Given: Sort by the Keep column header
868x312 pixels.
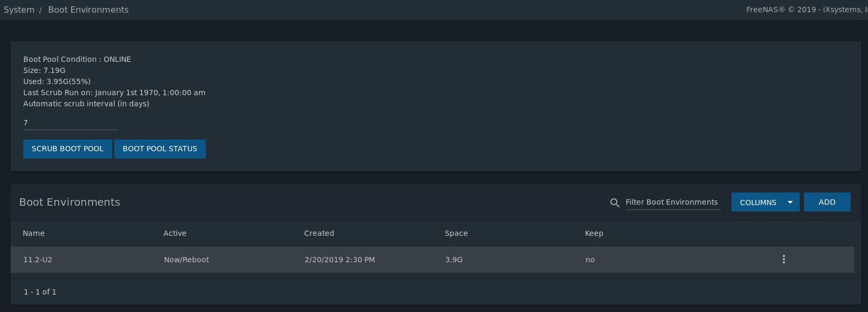Looking at the screenshot, I should [594, 233].
